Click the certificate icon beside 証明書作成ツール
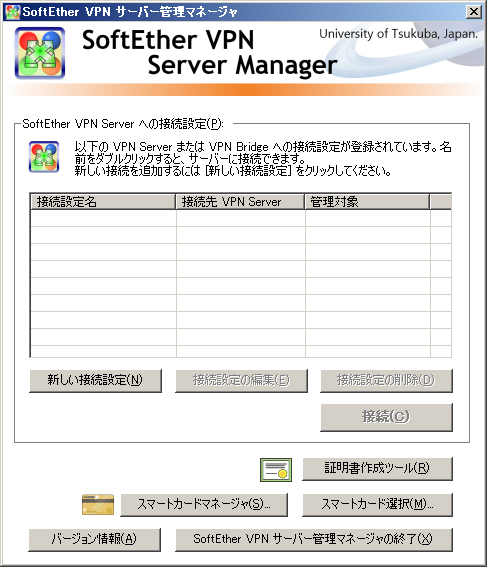This screenshot has height=567, width=487. [x=276, y=470]
